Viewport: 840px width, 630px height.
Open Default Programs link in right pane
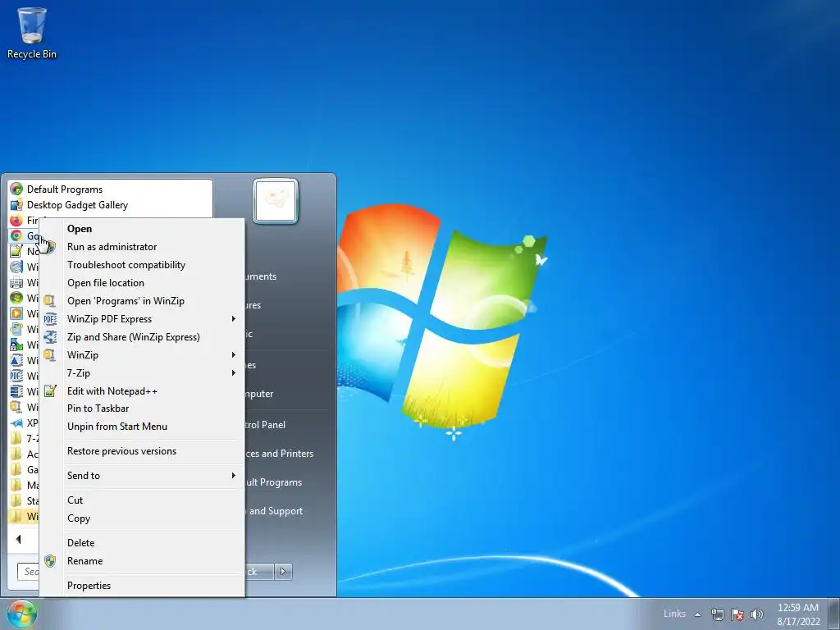(x=274, y=482)
